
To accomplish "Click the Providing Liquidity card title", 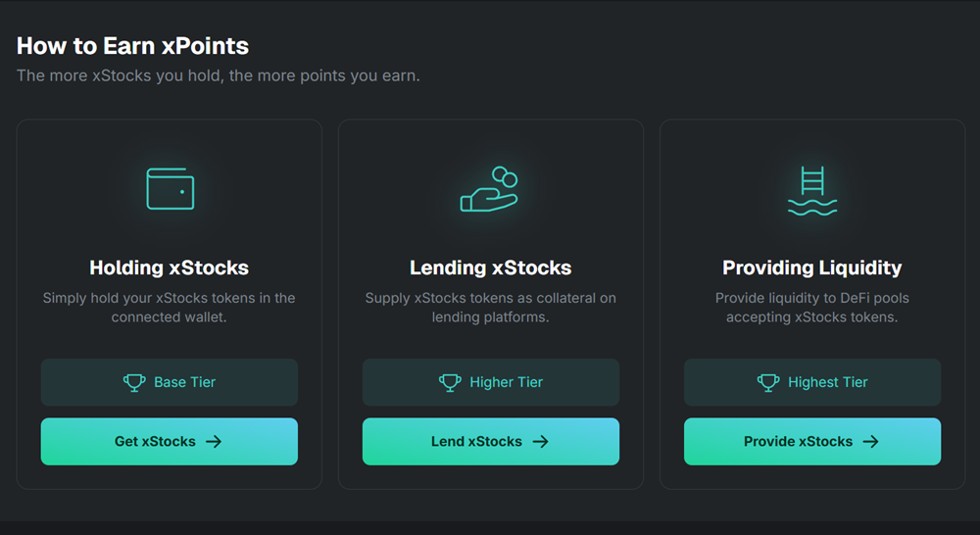I will click(811, 268).
